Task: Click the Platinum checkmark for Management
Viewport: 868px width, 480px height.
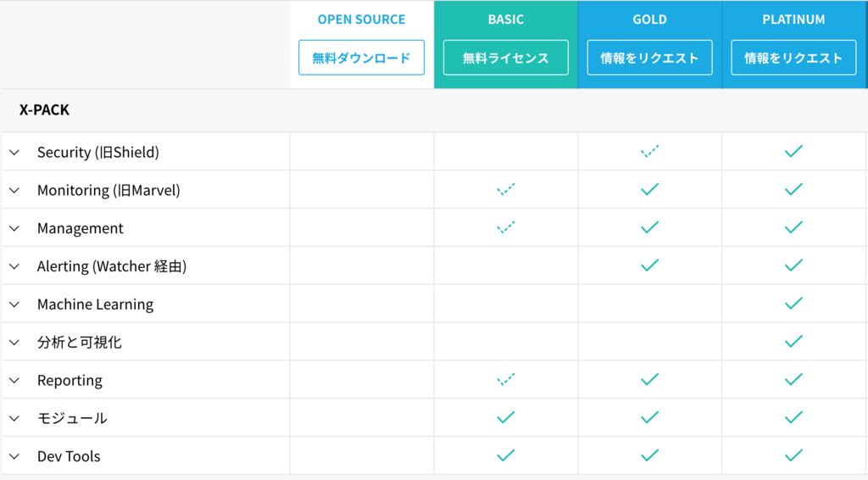Action: pos(793,227)
